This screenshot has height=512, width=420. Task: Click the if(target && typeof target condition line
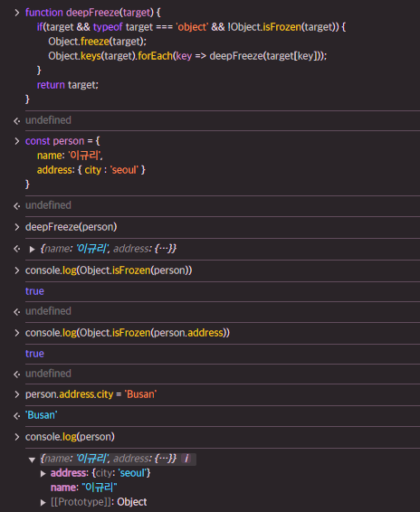coord(191,27)
